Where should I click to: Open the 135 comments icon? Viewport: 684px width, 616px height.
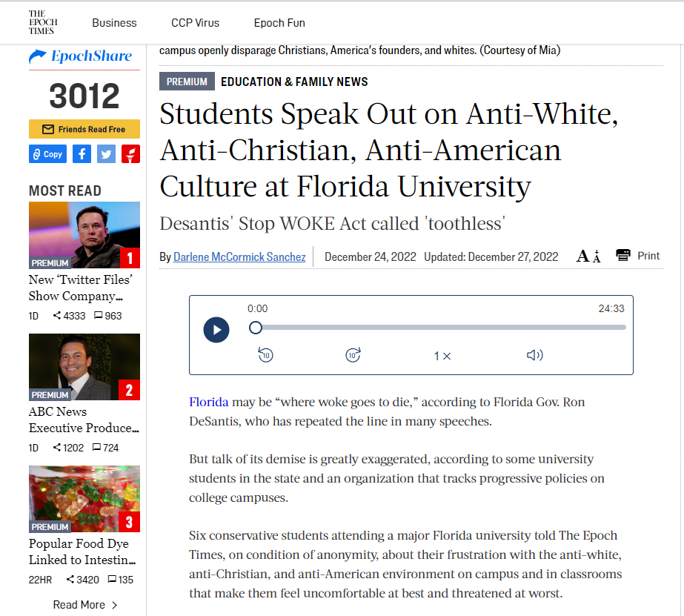click(112, 579)
